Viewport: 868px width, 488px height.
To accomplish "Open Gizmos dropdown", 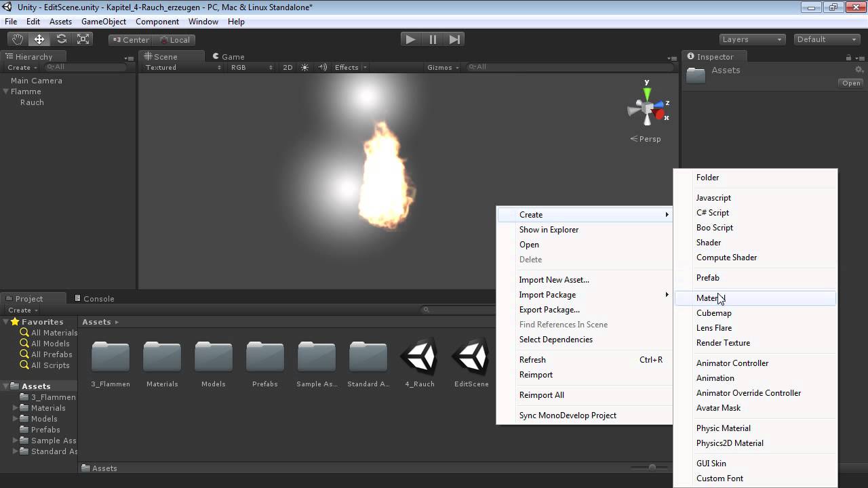I will [x=443, y=67].
